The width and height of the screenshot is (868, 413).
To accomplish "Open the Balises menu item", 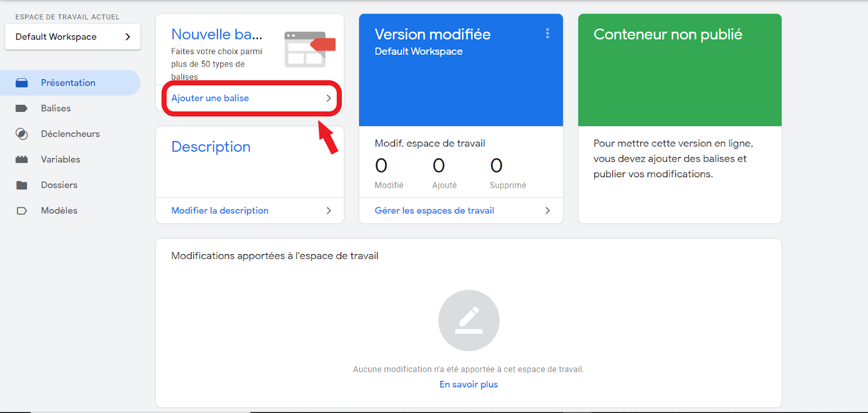I will (56, 109).
